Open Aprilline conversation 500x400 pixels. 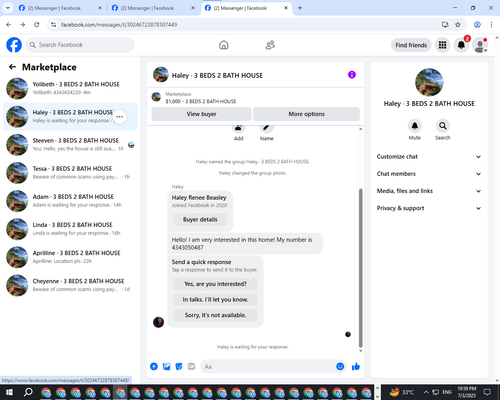(70, 257)
